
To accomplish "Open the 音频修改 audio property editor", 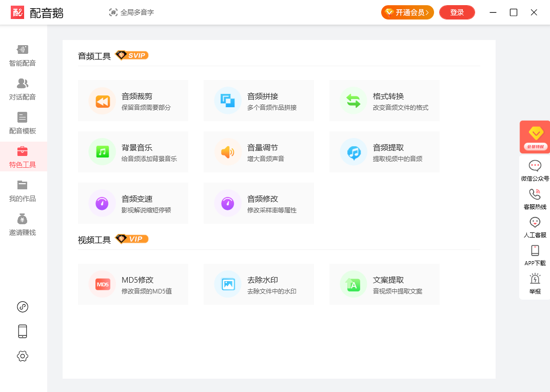I will pos(259,203).
